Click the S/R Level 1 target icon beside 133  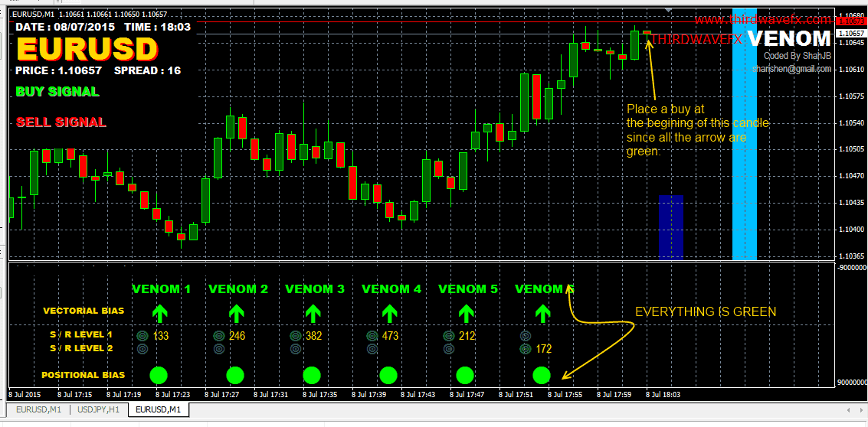pyautogui.click(x=142, y=335)
